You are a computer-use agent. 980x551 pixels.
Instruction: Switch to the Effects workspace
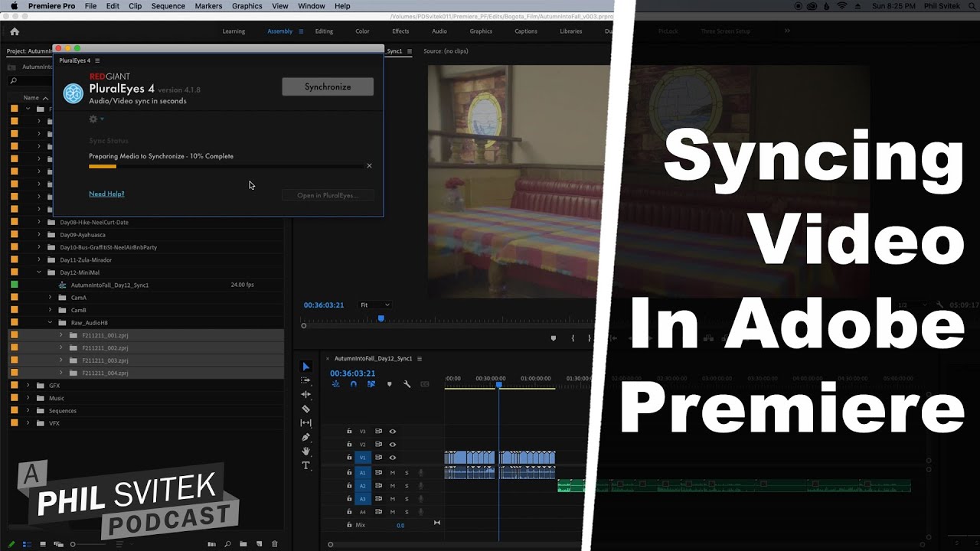point(400,31)
